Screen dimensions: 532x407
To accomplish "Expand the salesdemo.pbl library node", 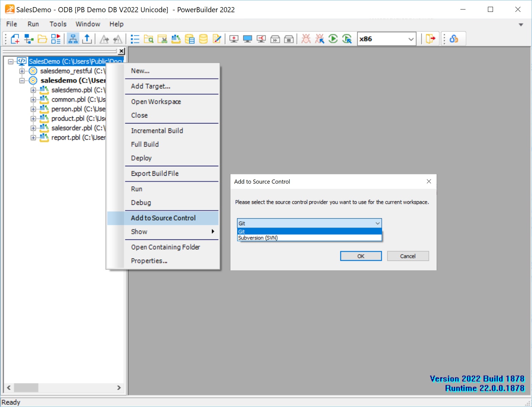I will pos(33,90).
